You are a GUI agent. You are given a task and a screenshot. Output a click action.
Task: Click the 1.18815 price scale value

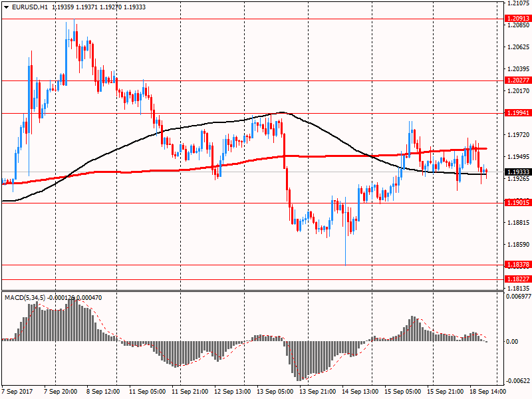coord(518,223)
